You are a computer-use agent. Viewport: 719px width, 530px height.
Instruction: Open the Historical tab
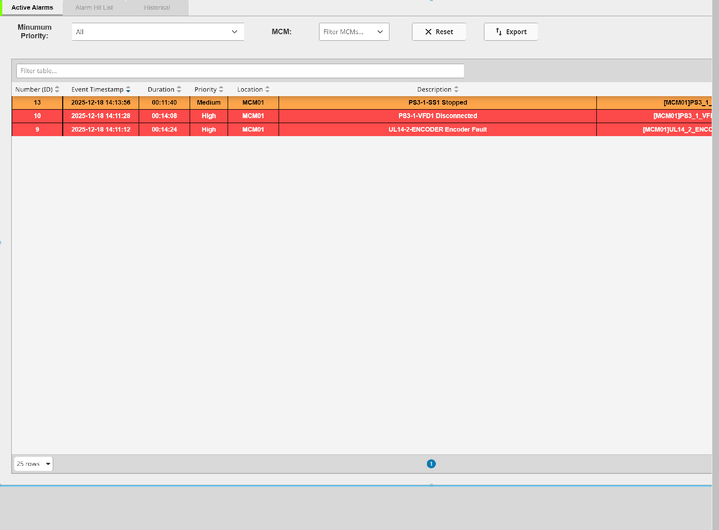pos(158,7)
